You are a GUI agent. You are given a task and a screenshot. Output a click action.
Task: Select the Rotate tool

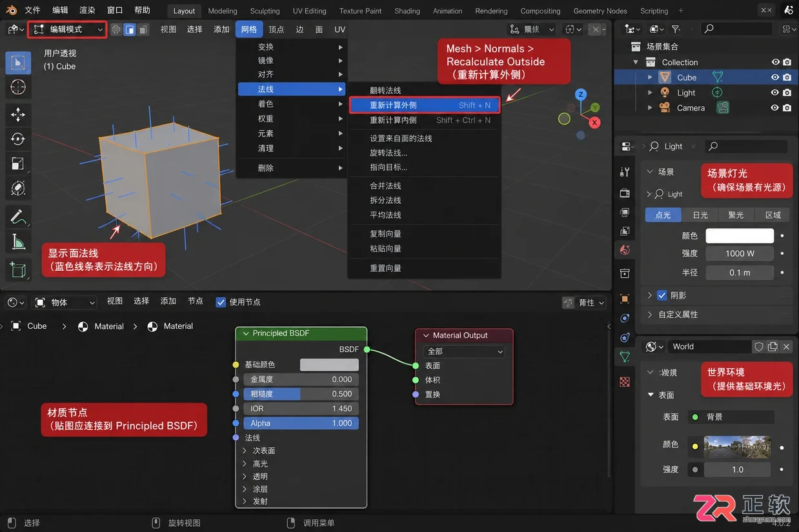(18, 139)
